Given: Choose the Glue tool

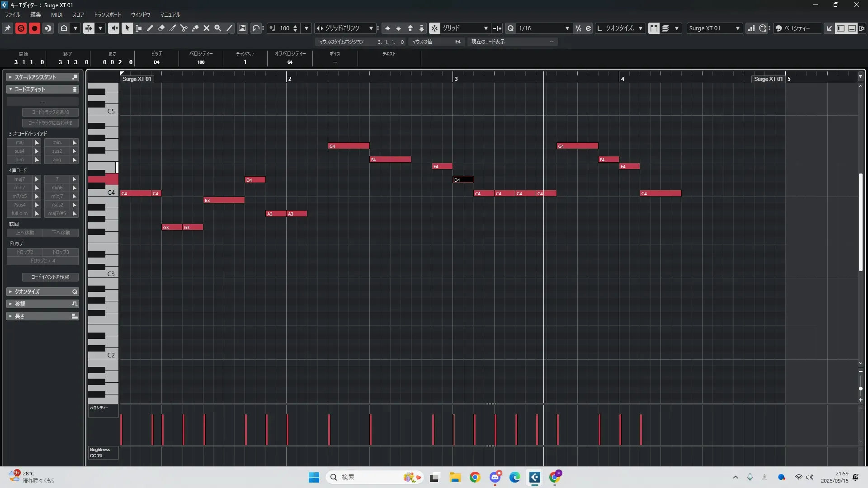Looking at the screenshot, I should [x=195, y=28].
